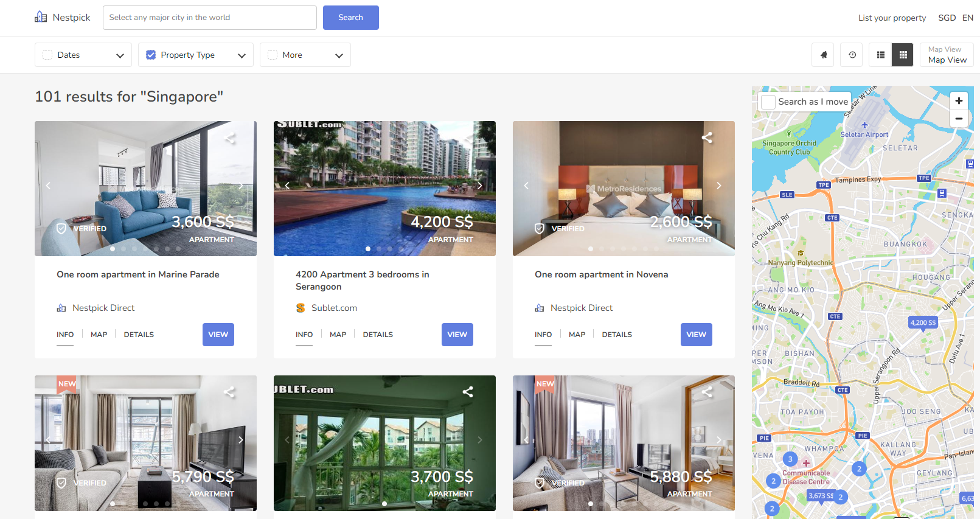
Task: Expand the Property Type dropdown arrow
Action: [x=242, y=55]
